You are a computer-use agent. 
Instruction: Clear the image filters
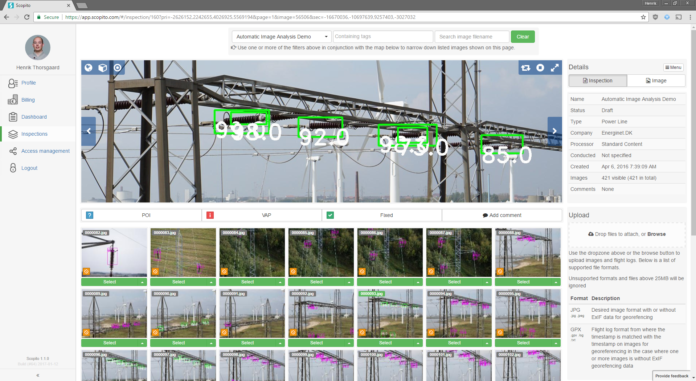[x=522, y=36]
